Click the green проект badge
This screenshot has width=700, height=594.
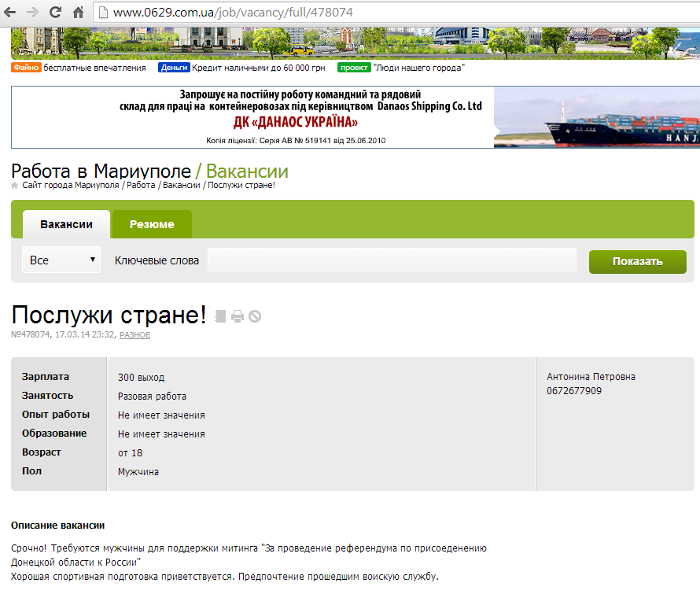352,68
